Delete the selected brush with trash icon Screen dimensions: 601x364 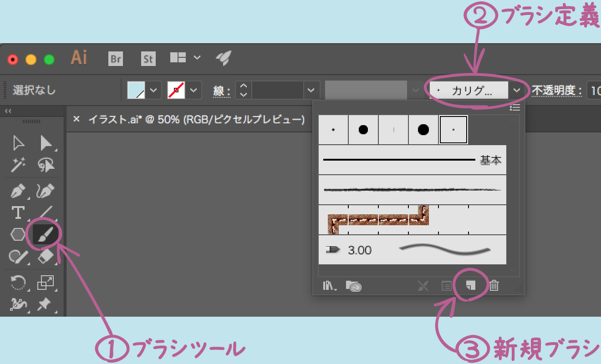coord(494,286)
